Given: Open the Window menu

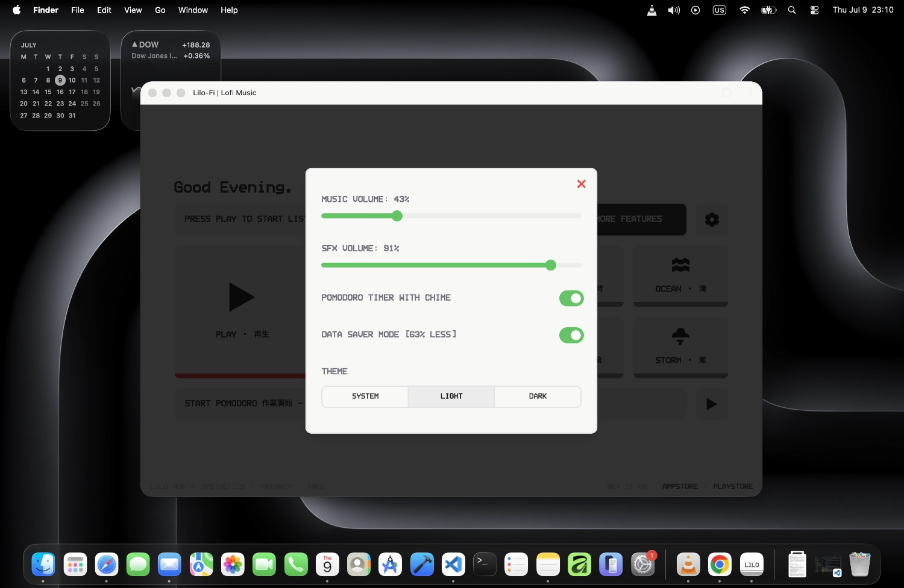Looking at the screenshot, I should [x=193, y=10].
